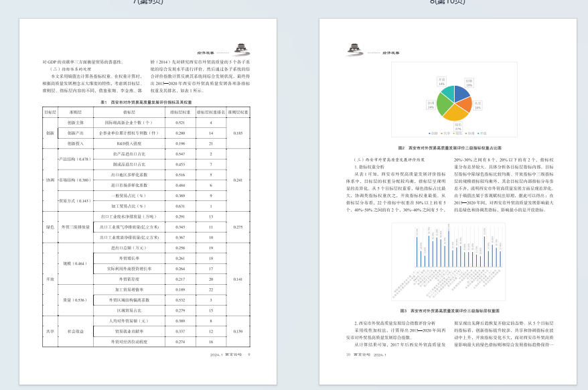Click the "8(第10页)" page label
588x390 pixels.
447,3
